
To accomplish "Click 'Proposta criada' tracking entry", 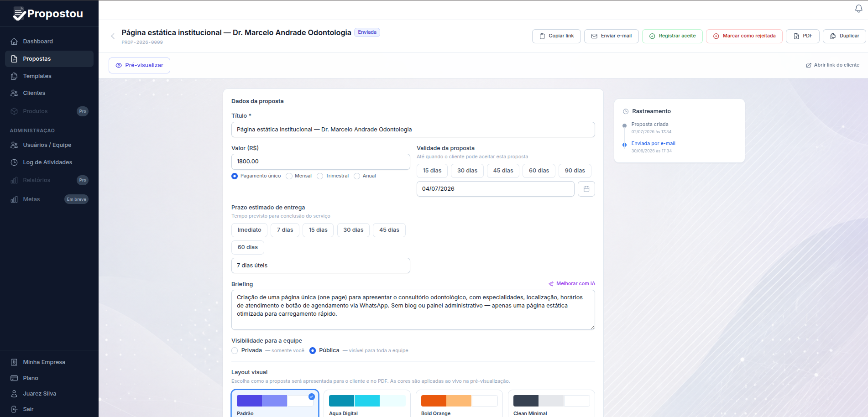I will pyautogui.click(x=650, y=125).
